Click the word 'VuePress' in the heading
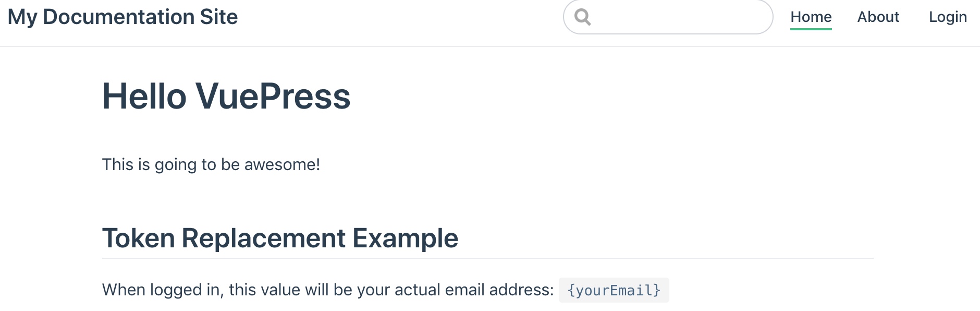 point(273,97)
